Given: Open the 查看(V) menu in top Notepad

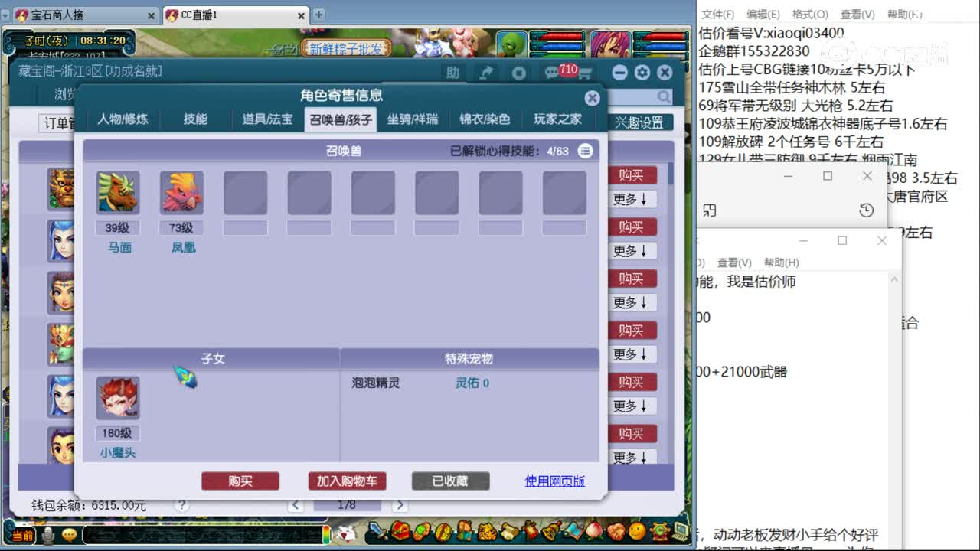Looking at the screenshot, I should [857, 15].
